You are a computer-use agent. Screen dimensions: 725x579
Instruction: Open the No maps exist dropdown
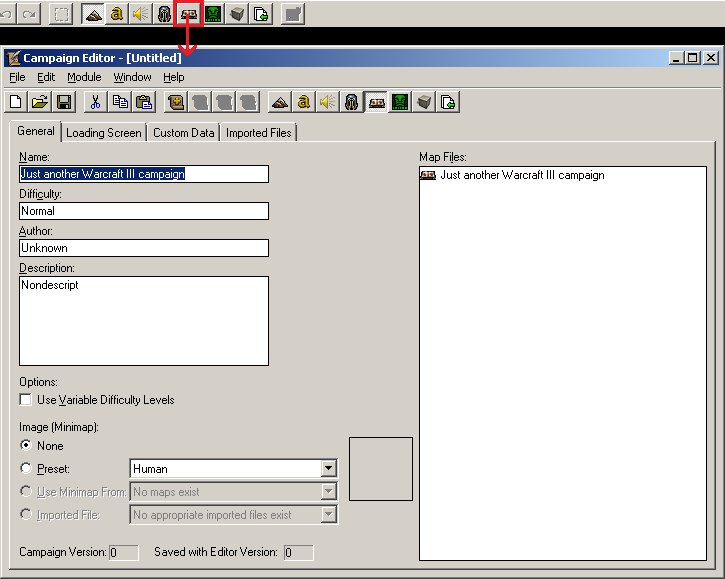click(x=328, y=492)
